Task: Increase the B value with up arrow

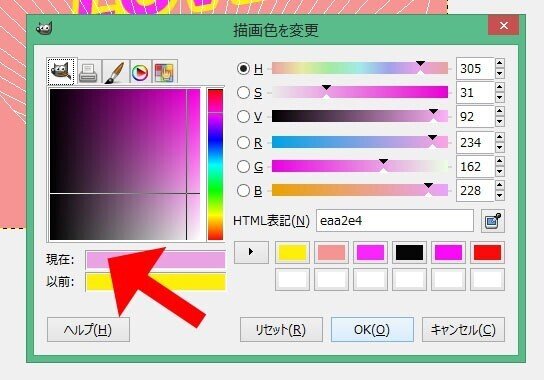Action: coord(500,185)
